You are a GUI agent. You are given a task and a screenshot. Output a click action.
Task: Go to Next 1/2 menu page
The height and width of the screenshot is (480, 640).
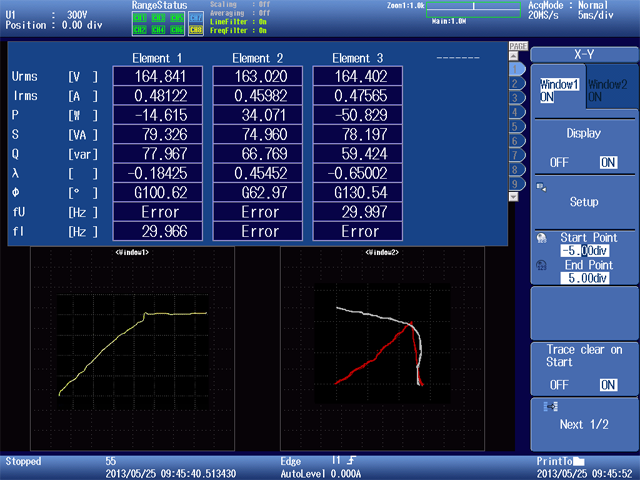coord(584,424)
